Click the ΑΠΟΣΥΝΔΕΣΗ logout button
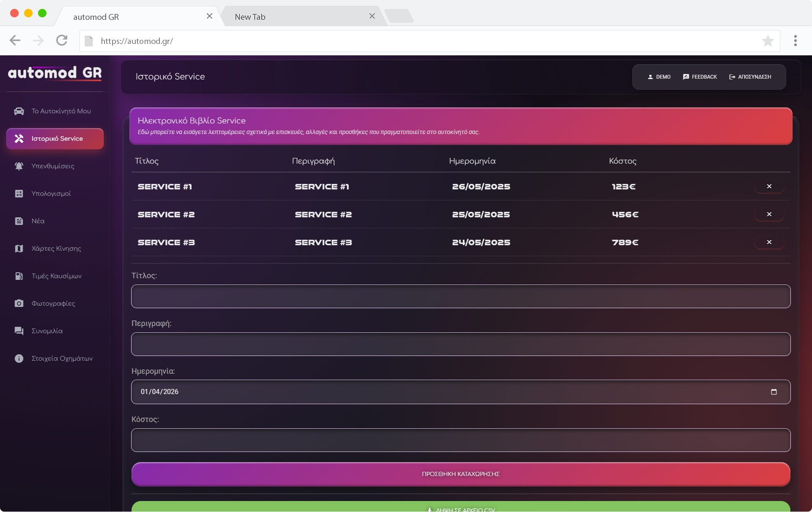Image resolution: width=812 pixels, height=512 pixels. click(750, 77)
